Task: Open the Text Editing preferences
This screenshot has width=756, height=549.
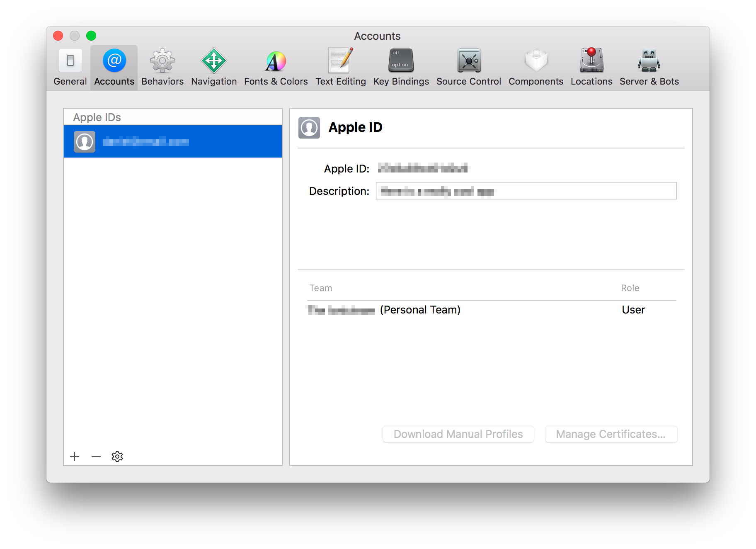Action: 340,66
